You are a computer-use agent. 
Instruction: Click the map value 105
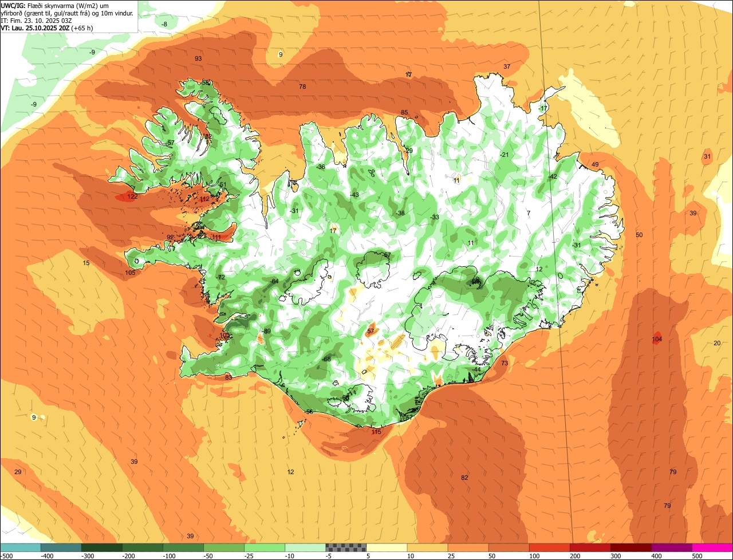[130, 273]
